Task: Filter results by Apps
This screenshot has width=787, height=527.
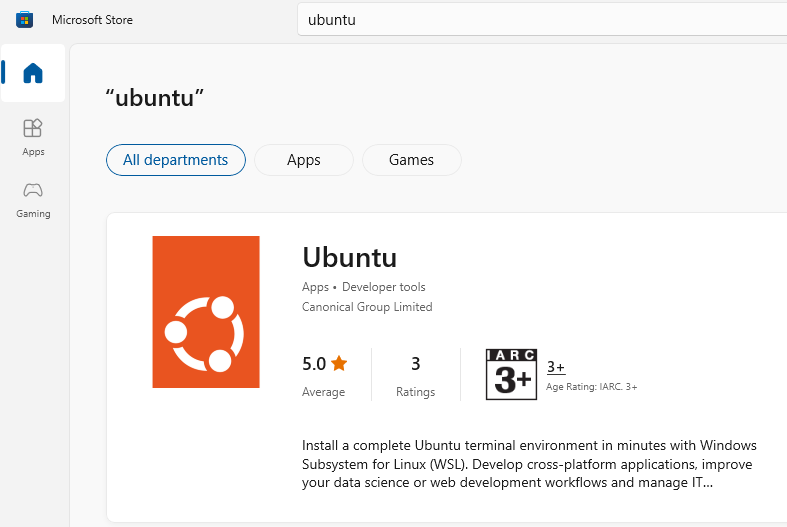Action: [x=304, y=160]
